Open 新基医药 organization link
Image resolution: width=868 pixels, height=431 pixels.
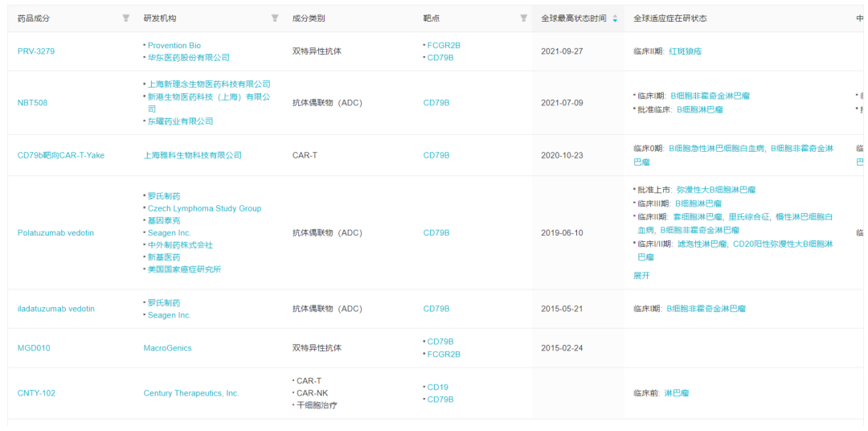(164, 257)
